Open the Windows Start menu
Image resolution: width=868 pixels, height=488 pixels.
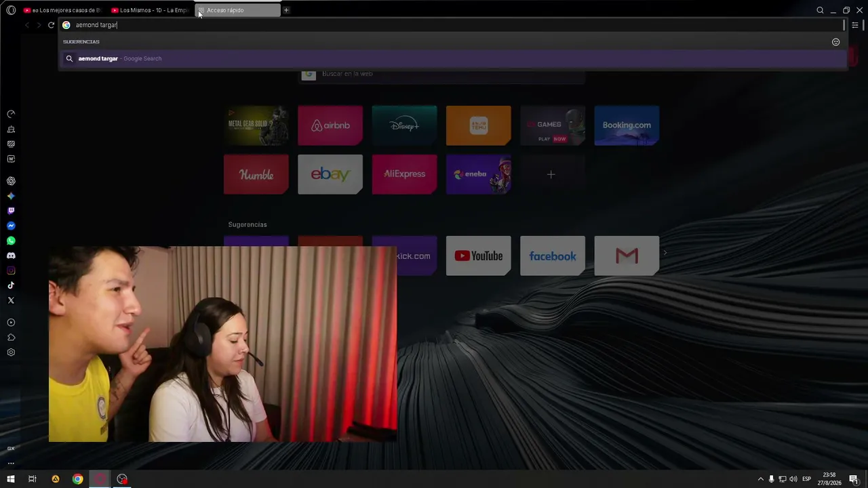pyautogui.click(x=11, y=479)
